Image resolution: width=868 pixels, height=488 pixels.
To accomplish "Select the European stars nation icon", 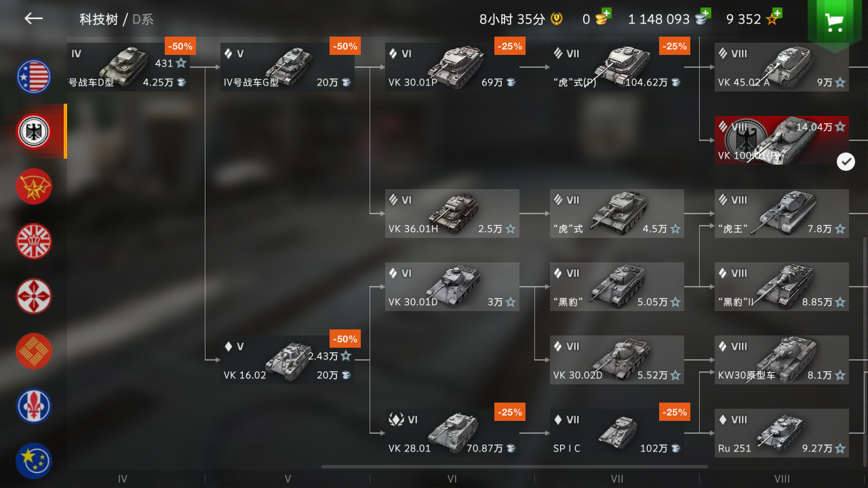I will coord(34,461).
